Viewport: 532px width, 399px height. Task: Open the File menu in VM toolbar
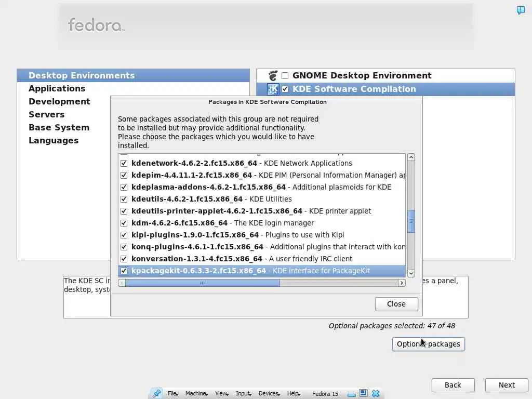tap(172, 394)
